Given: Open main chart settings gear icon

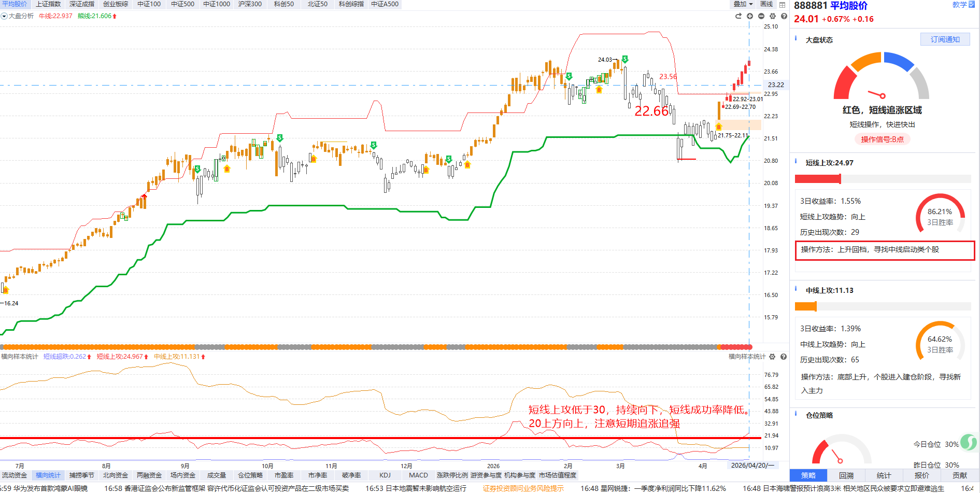Looking at the screenshot, I should 773,16.
